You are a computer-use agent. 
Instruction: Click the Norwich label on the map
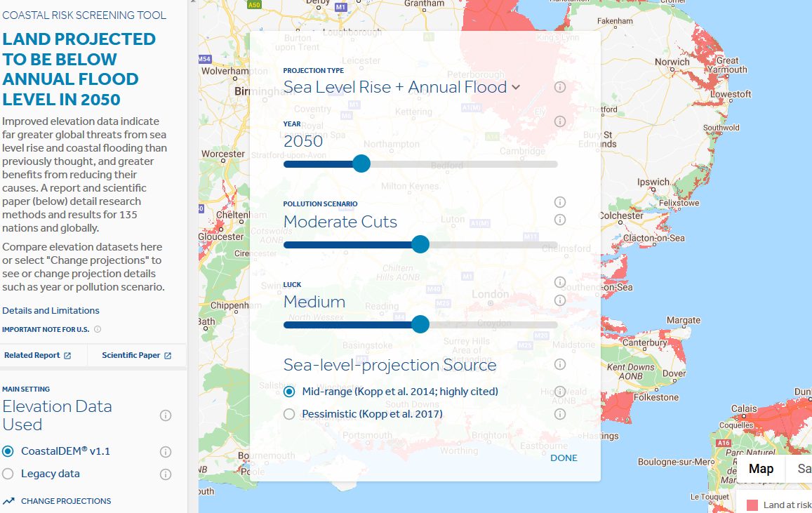672,62
